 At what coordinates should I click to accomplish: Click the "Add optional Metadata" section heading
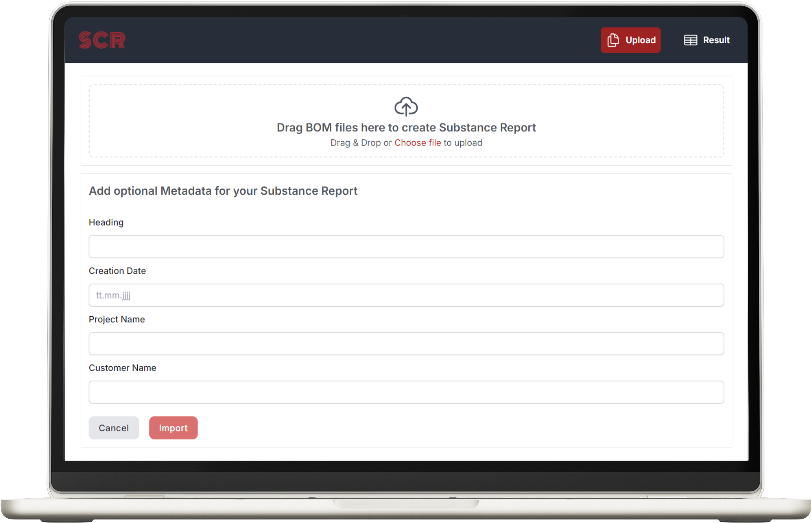[223, 191]
